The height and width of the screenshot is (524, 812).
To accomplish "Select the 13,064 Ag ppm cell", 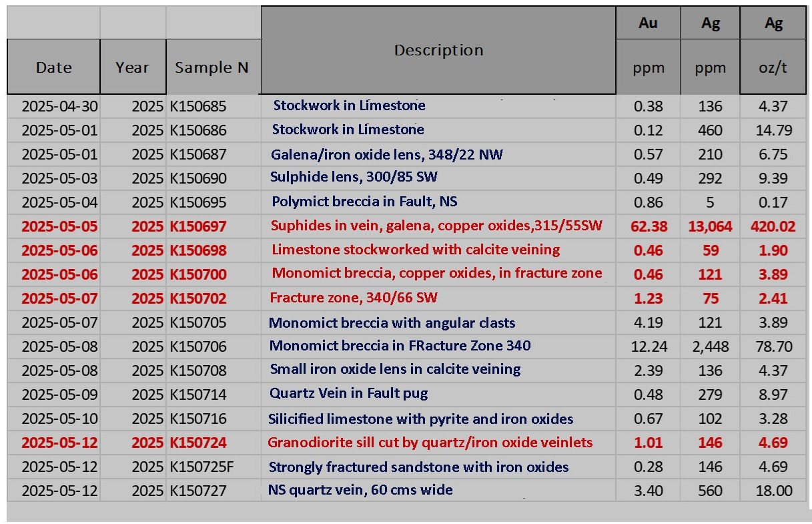I will 710,226.
